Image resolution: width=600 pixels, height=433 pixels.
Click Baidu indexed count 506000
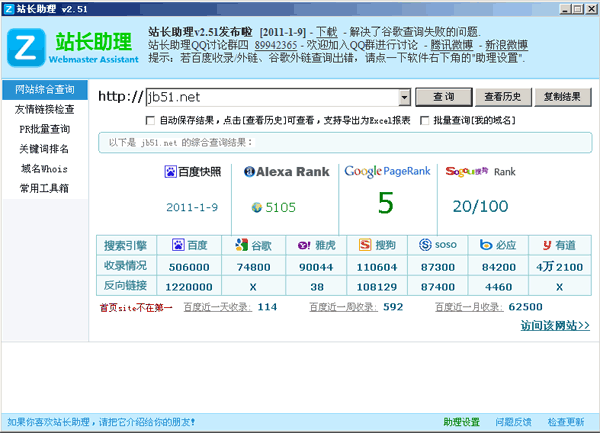(x=189, y=267)
